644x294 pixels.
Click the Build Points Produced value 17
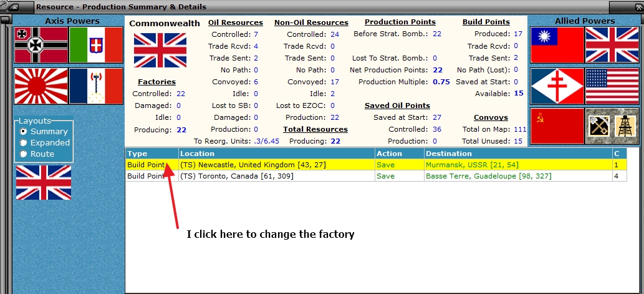(x=518, y=34)
